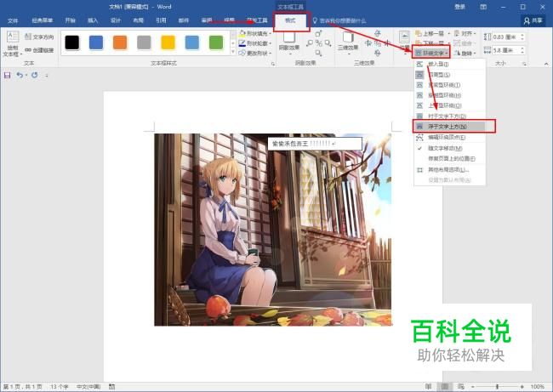
Task: Open Change Shape (更改形状) dropdown
Action: 255,53
